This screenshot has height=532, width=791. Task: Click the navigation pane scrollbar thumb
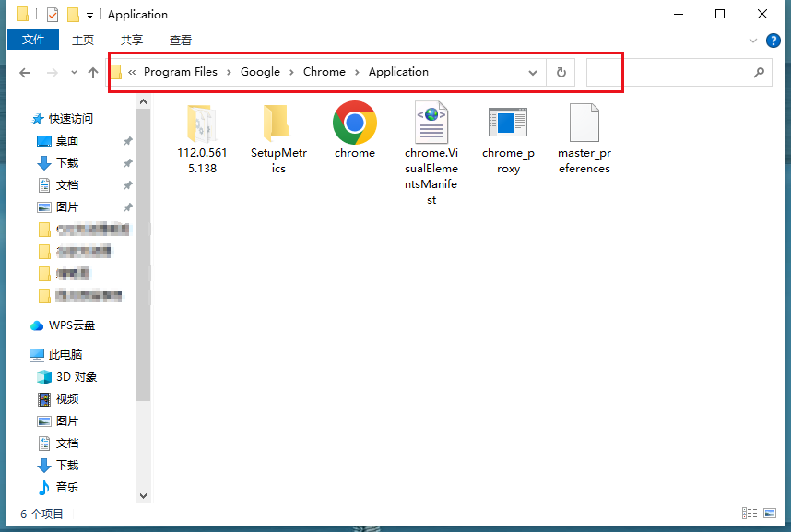[143, 254]
